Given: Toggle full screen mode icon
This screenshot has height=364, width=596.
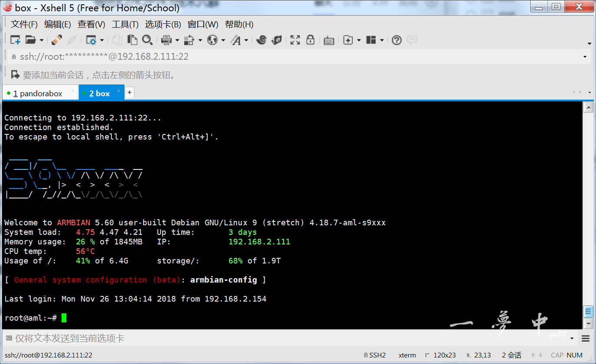Looking at the screenshot, I should tap(295, 40).
